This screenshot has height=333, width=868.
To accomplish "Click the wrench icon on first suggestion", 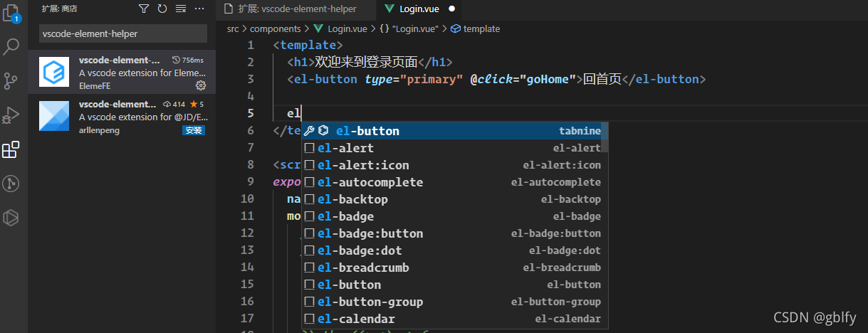I will 309,131.
